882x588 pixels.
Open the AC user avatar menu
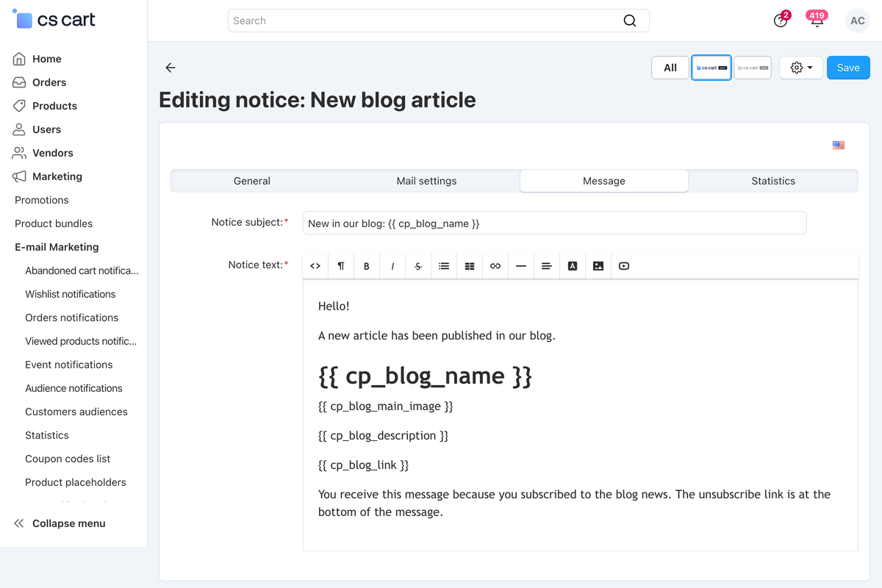pyautogui.click(x=858, y=21)
